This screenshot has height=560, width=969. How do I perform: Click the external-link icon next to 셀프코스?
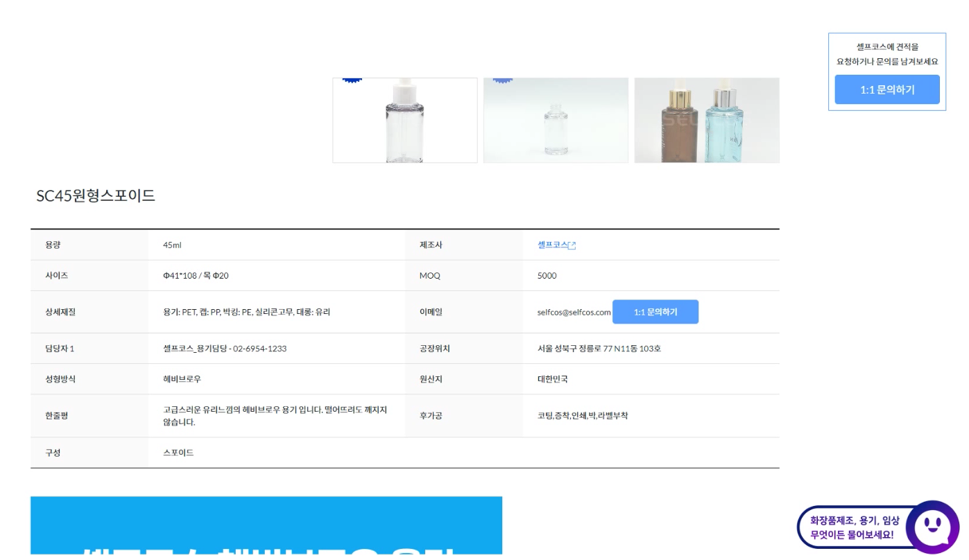(572, 245)
